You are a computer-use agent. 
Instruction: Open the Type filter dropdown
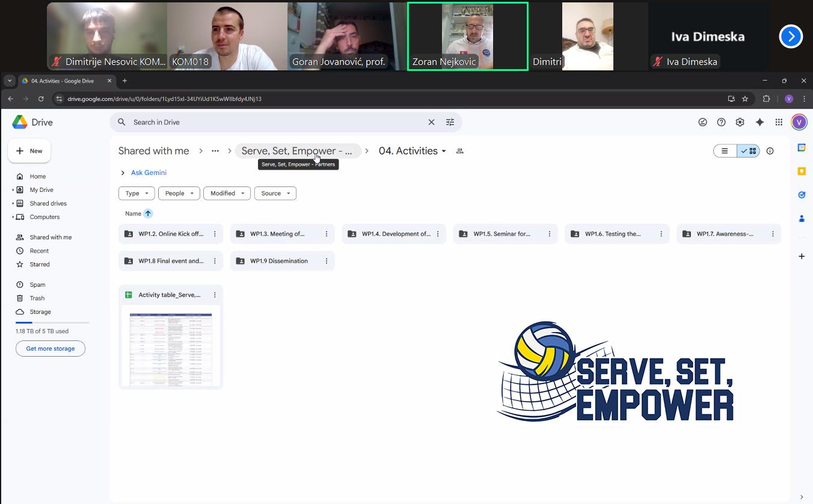click(x=137, y=193)
